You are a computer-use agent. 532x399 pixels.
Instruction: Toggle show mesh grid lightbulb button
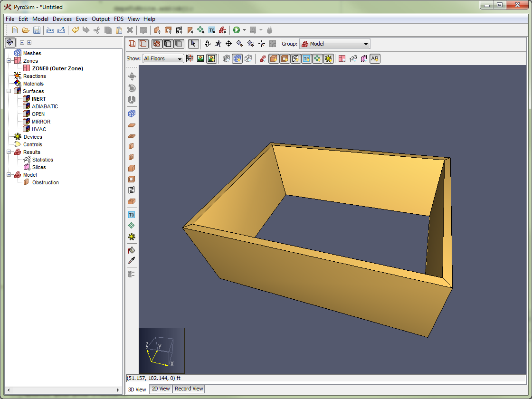point(237,59)
